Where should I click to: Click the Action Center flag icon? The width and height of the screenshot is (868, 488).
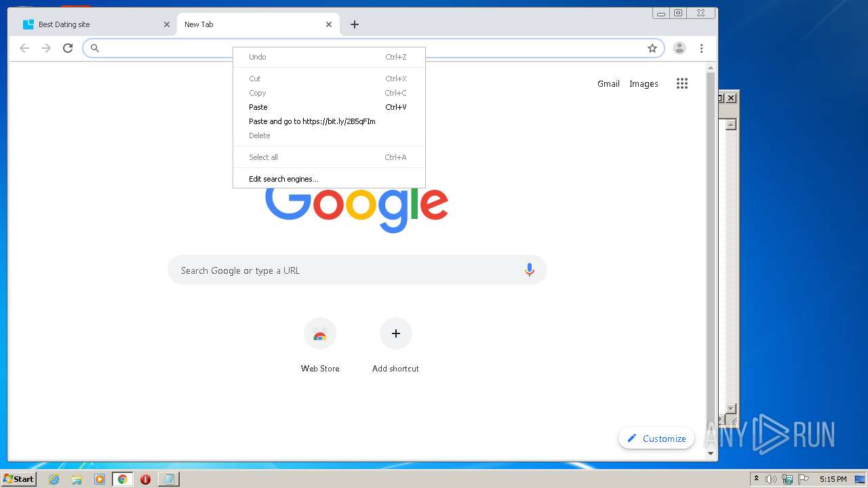click(804, 479)
